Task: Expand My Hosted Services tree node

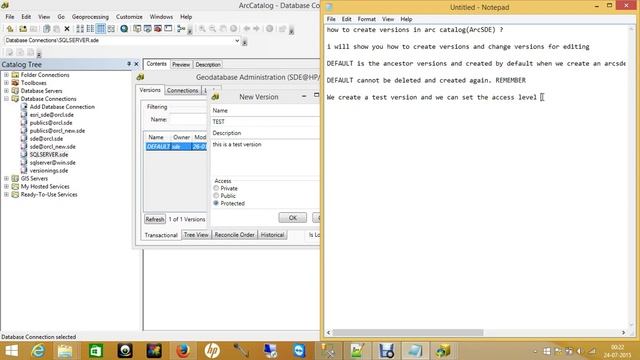Action: click(7, 187)
